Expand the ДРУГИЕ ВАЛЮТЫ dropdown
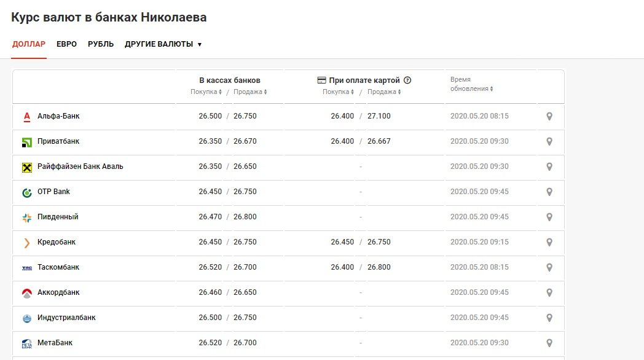This screenshot has height=360, width=644. 163,44
